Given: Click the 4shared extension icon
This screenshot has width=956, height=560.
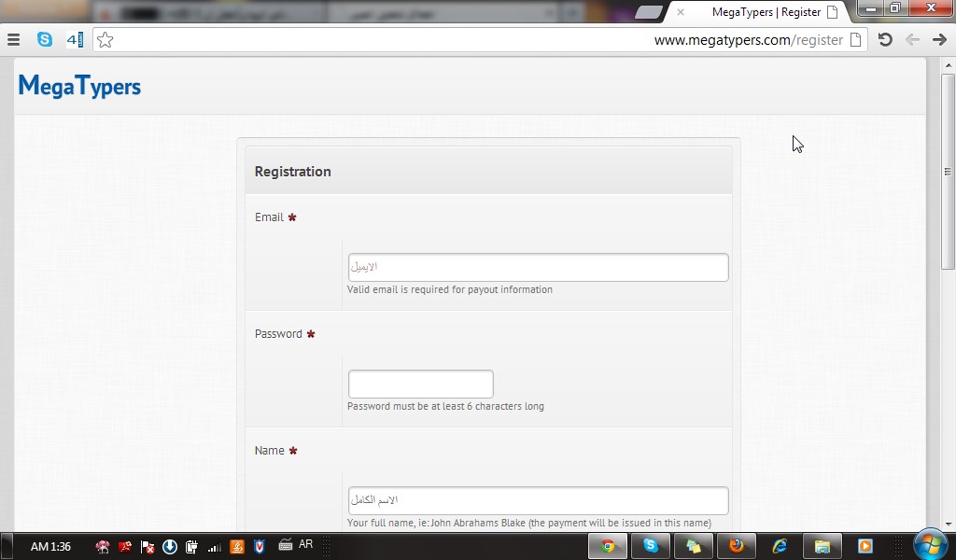Looking at the screenshot, I should [75, 40].
